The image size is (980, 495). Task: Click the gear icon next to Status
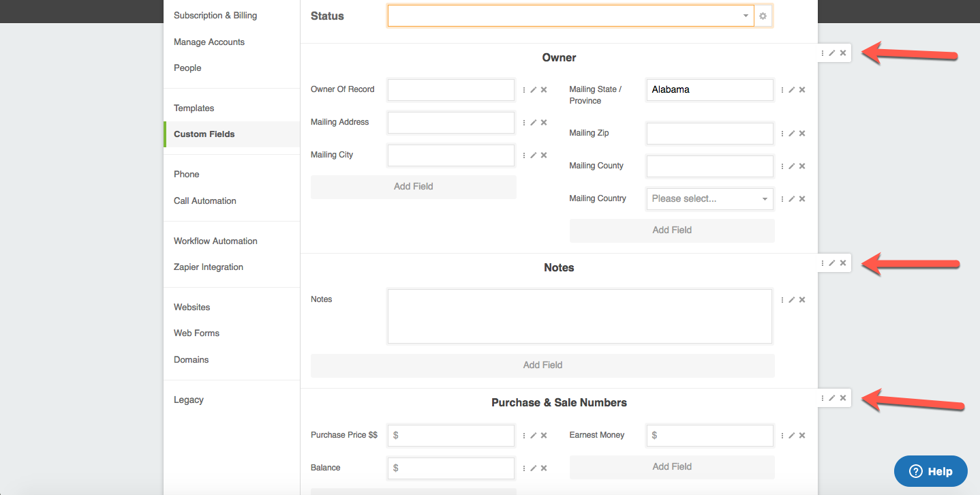763,16
